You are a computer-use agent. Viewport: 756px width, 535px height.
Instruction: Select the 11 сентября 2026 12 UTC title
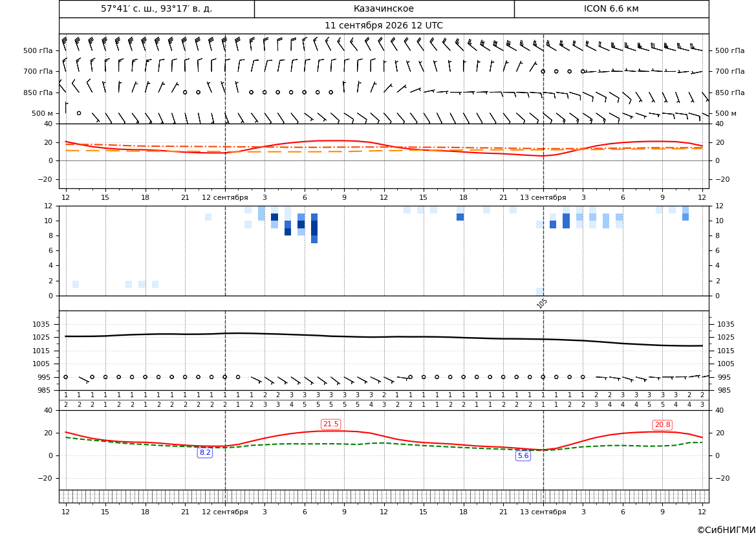[x=383, y=26]
